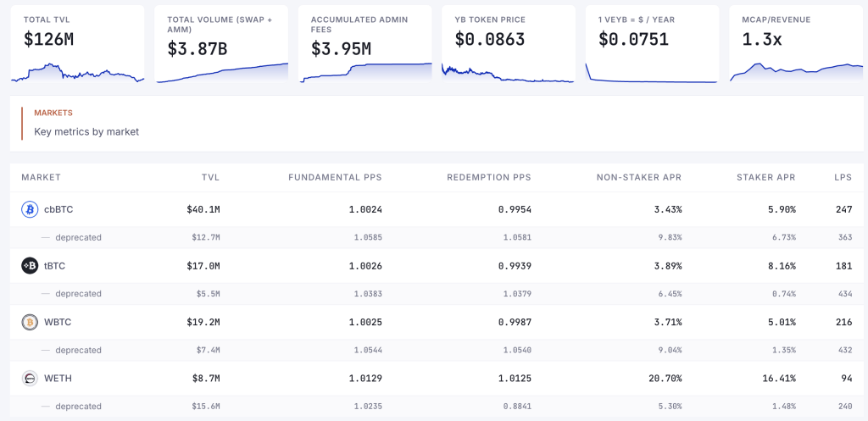Sort table by Market column header
This screenshot has height=421, width=868.
pos(41,178)
